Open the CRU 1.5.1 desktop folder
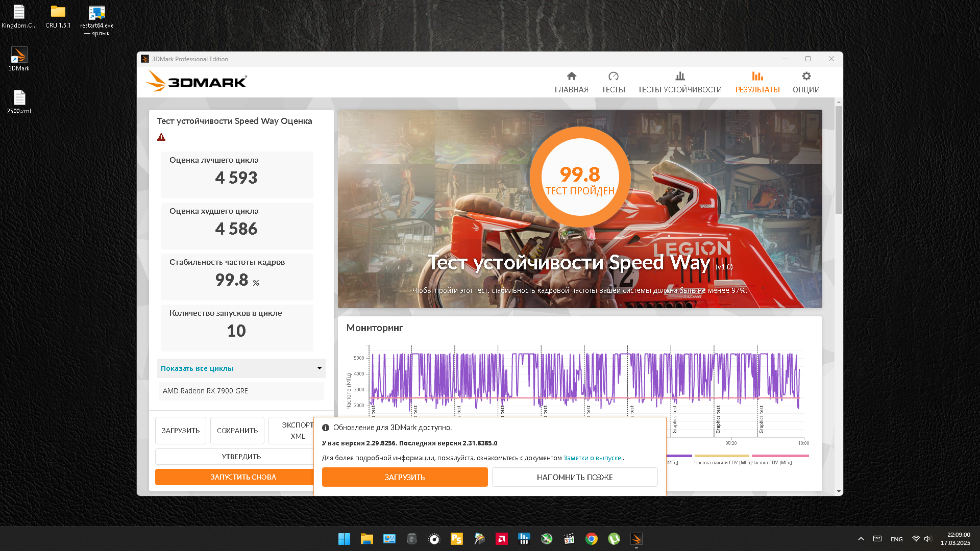The image size is (980, 551). tap(58, 12)
